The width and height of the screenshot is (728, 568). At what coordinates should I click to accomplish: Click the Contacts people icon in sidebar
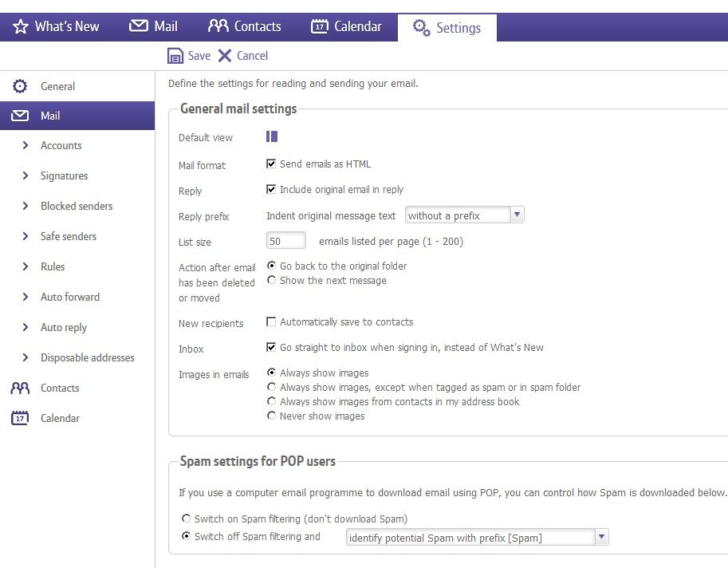click(20, 388)
